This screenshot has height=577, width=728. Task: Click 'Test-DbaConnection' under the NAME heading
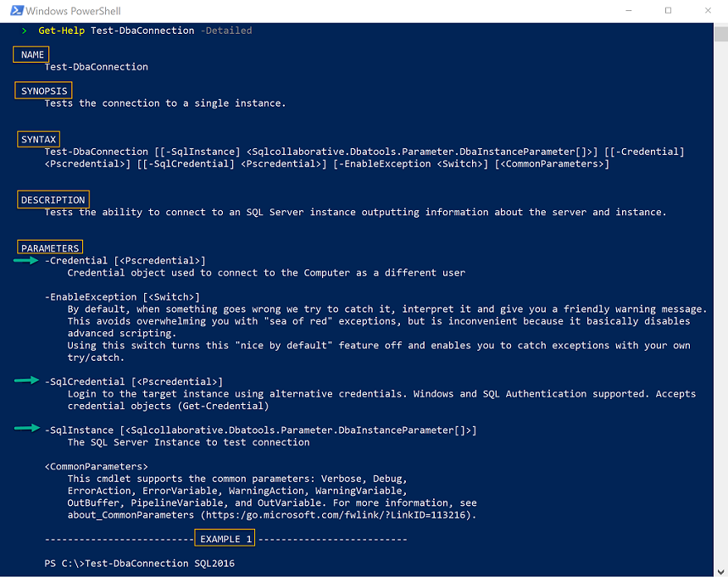[96, 67]
